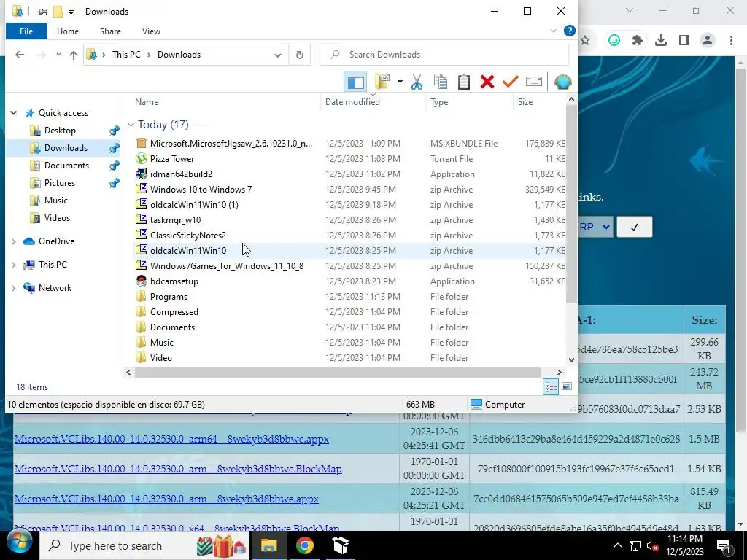Open the Explorer Help question mark
The width and height of the screenshot is (747, 560).
pos(569,31)
